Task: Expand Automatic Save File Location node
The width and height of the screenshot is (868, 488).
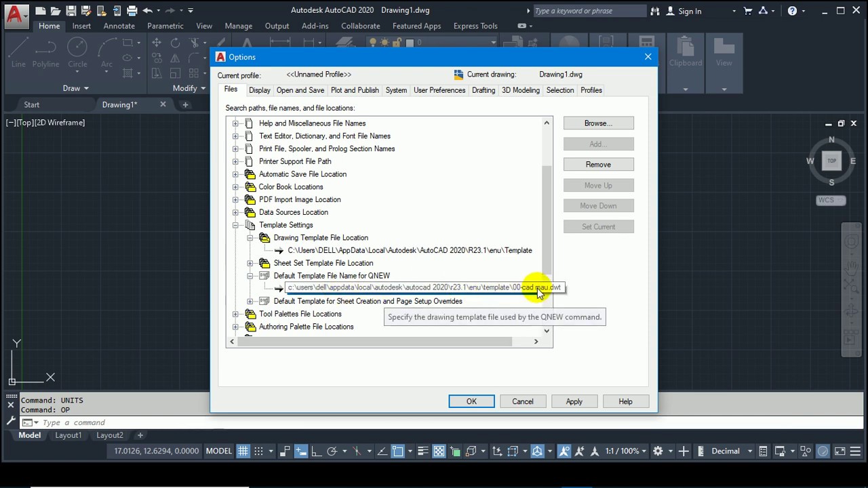Action: point(235,174)
